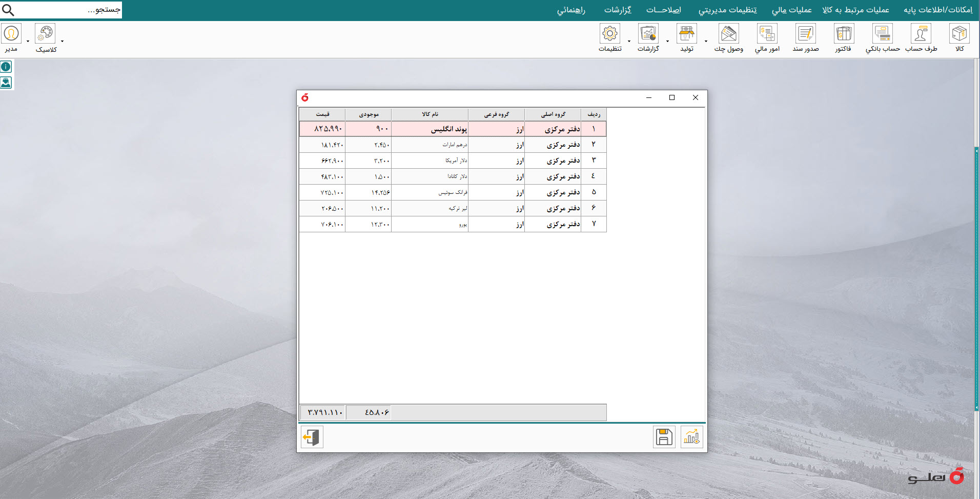This screenshot has height=499, width=980.
Task: Click the chart icon at dialog bottom
Action: tap(691, 437)
